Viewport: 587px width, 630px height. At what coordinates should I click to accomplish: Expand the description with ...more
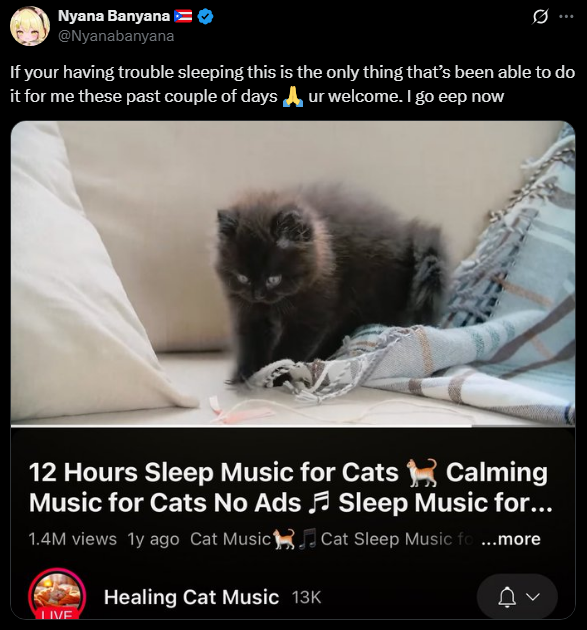[510, 539]
